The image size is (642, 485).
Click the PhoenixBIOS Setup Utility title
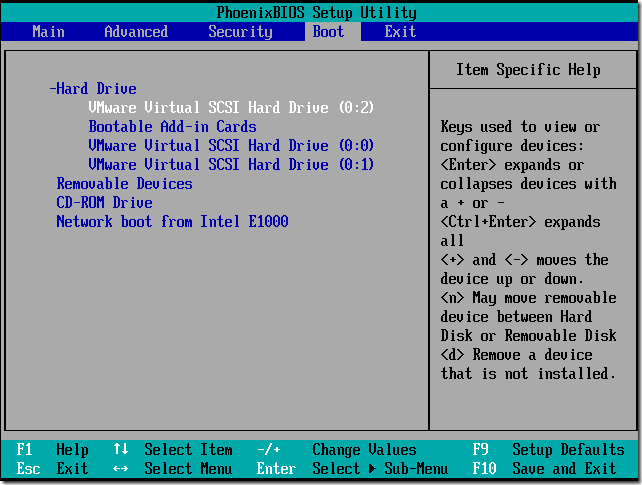[316, 13]
